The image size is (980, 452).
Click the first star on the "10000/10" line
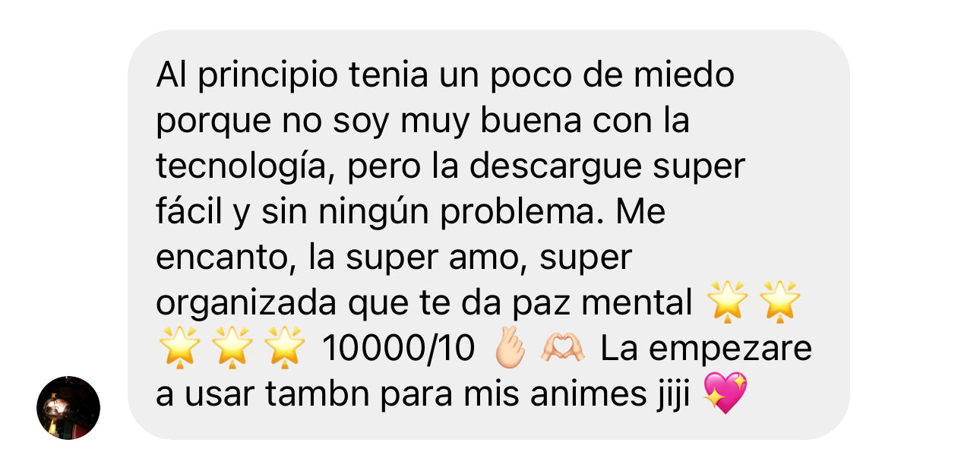[179, 349]
